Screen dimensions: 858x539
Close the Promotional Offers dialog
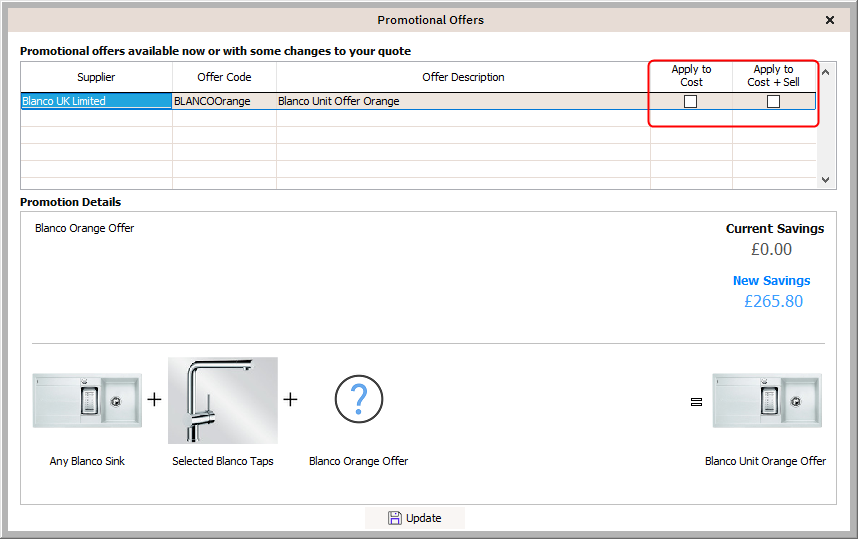[830, 20]
